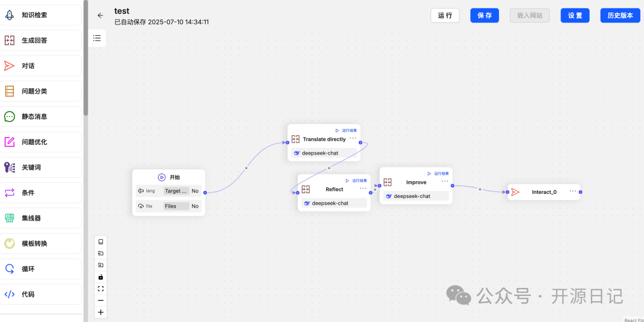Select the 问题优化 edit icon

(x=10, y=142)
